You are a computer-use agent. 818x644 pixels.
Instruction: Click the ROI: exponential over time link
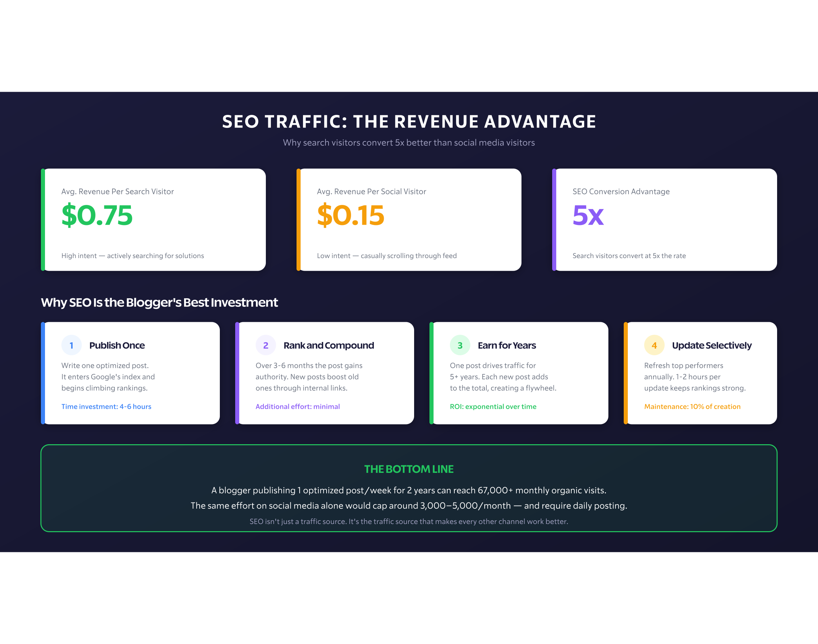(493, 406)
